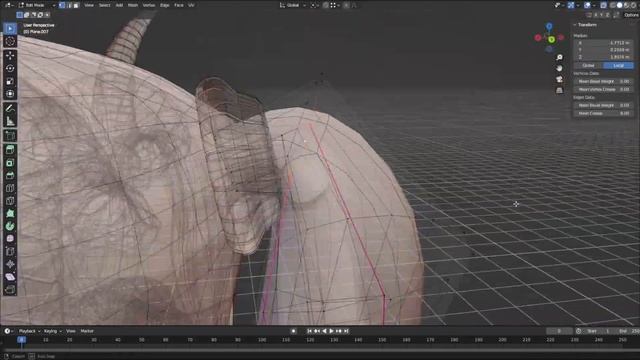Open the Edit Mode dropdown

pyautogui.click(x=36, y=5)
